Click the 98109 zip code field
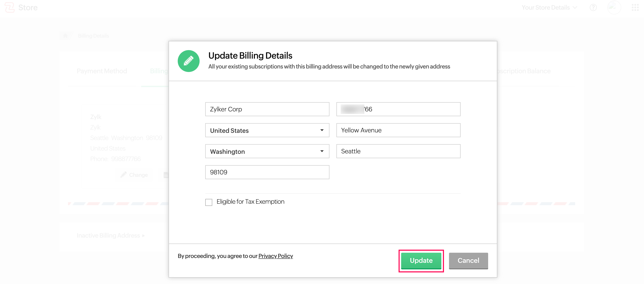This screenshot has height=284, width=644. pos(267,172)
